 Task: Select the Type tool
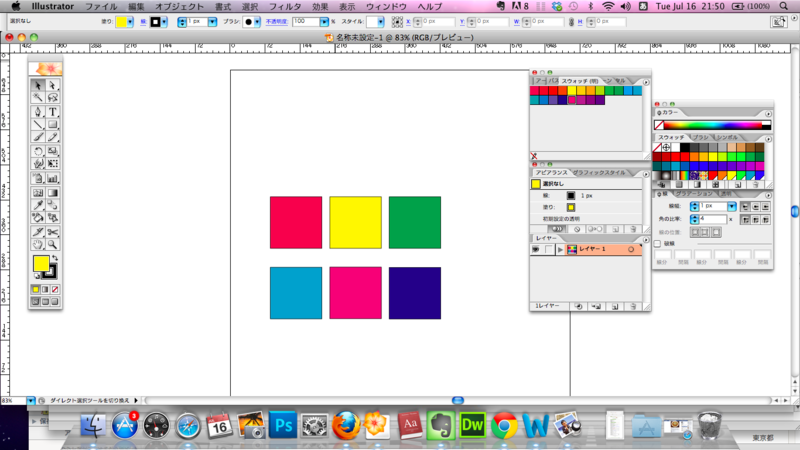(x=53, y=112)
